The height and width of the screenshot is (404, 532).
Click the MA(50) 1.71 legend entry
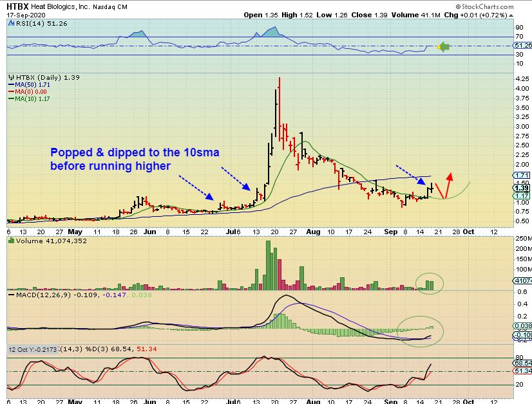[x=29, y=85]
